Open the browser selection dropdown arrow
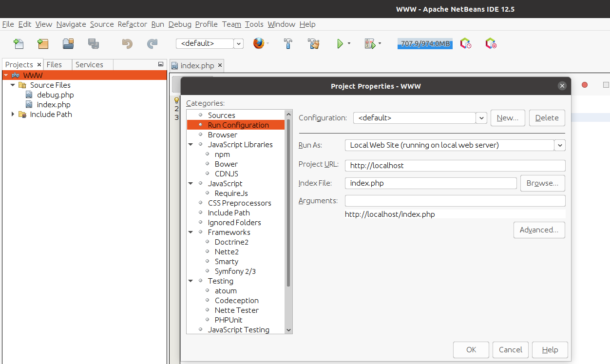610x364 pixels. [267, 44]
